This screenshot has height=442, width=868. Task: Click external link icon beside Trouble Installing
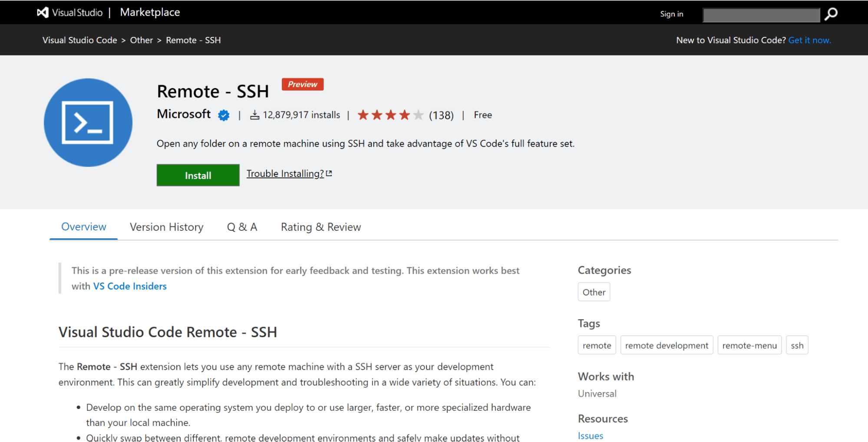click(329, 173)
